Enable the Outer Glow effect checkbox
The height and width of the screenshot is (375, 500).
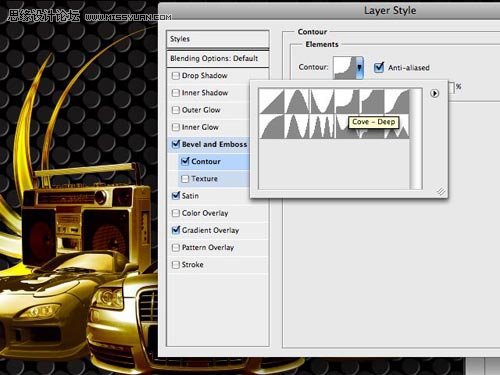pyautogui.click(x=176, y=110)
